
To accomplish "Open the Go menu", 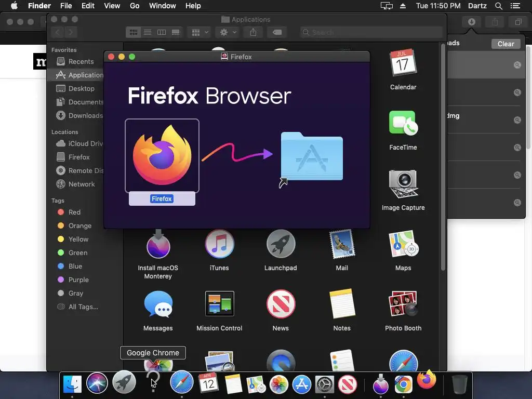I will pos(135,6).
